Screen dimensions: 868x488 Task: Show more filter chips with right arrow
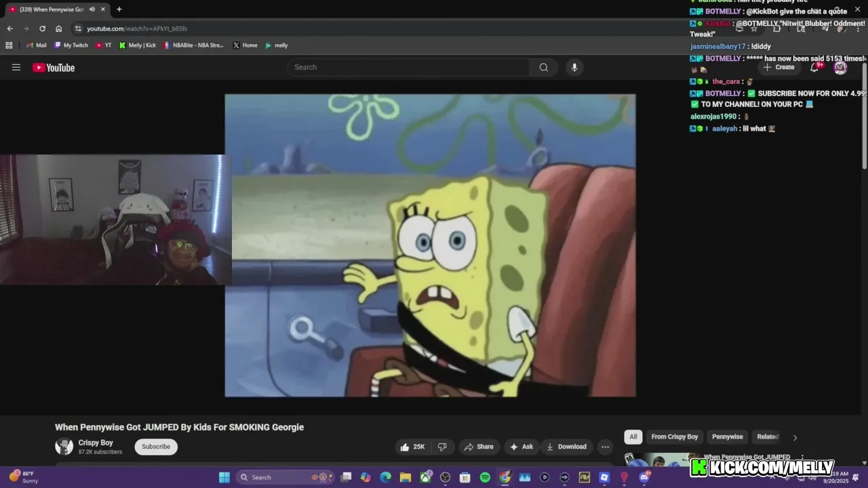[795, 437]
